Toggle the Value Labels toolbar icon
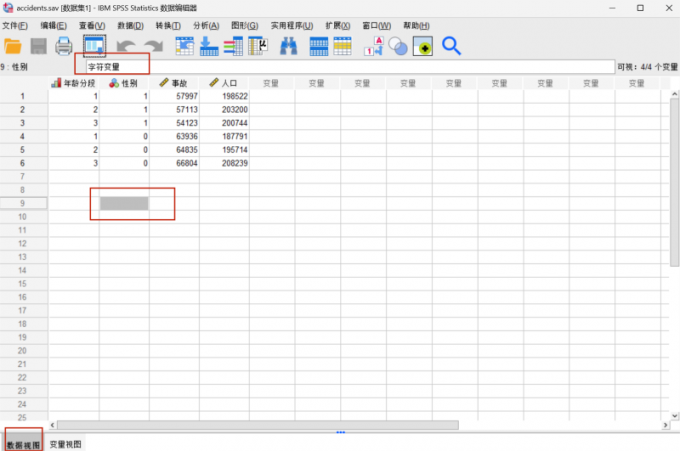This screenshot has width=680, height=451. (374, 46)
